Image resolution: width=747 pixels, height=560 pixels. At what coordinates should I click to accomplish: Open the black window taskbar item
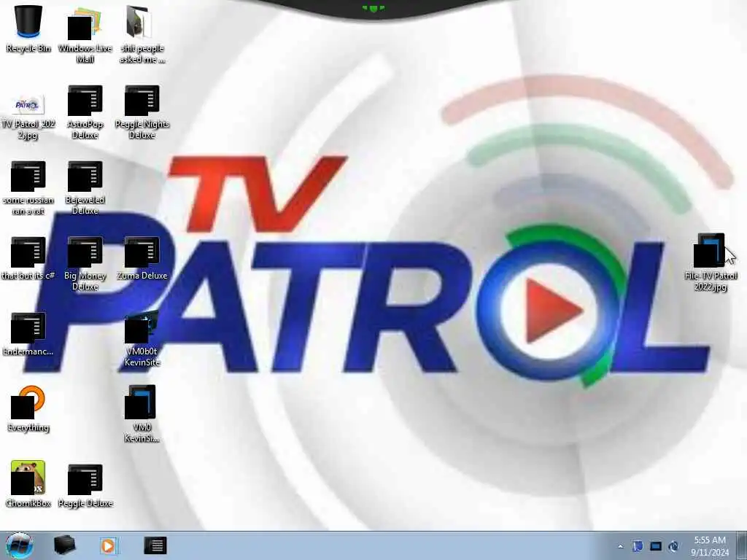[155, 545]
